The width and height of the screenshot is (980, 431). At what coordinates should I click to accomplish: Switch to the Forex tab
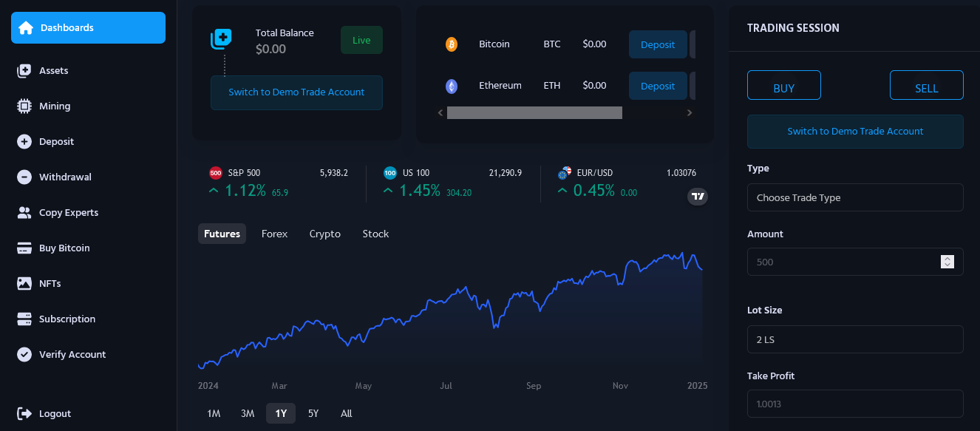click(x=274, y=234)
